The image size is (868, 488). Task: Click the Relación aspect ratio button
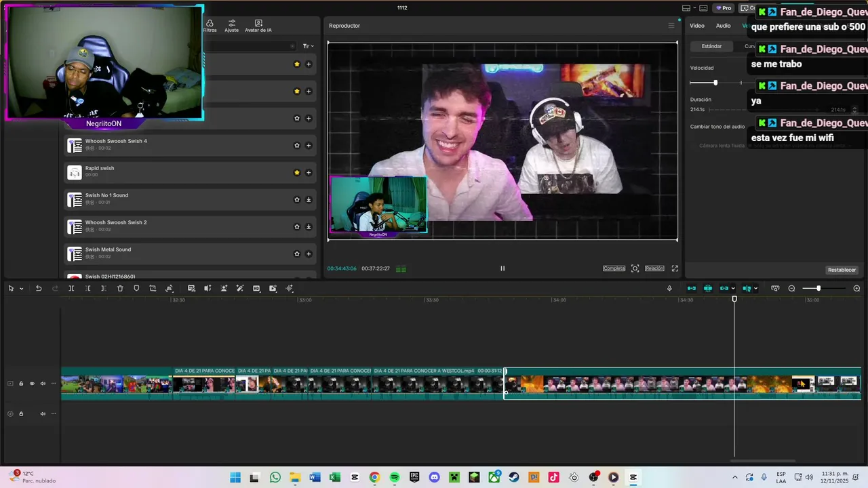tap(654, 268)
